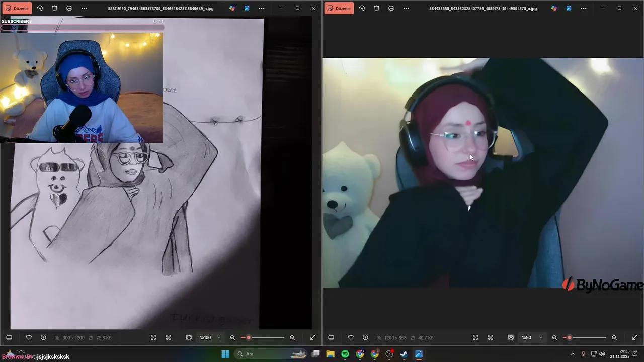Image resolution: width=644 pixels, height=362 pixels.
Task: Open Spotify from taskbar
Action: pos(345,354)
